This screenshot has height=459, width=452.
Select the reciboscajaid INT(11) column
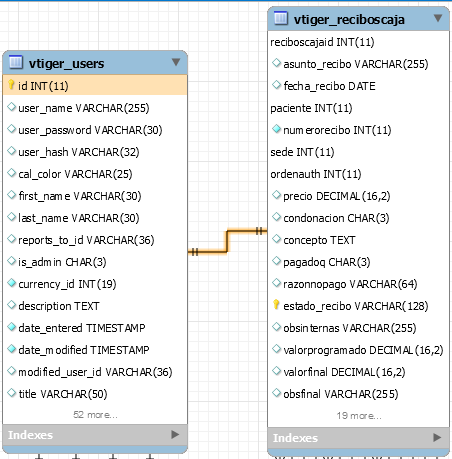tap(358, 42)
